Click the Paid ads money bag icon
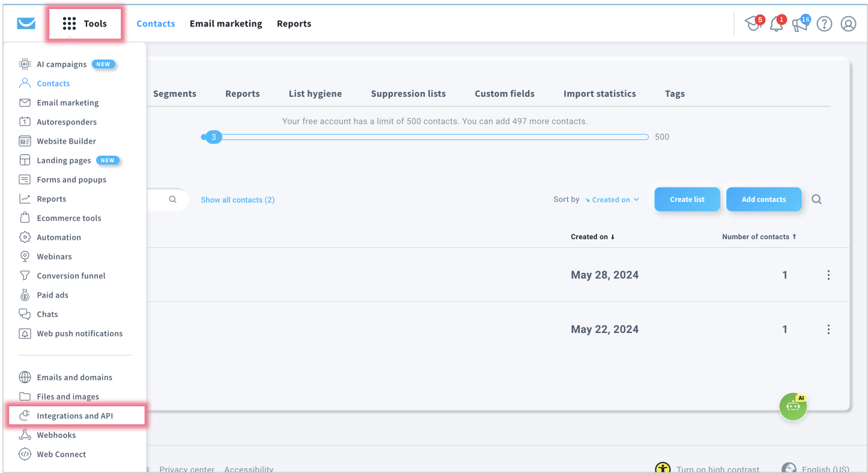Viewport: 868px width, 473px height. pyautogui.click(x=25, y=295)
